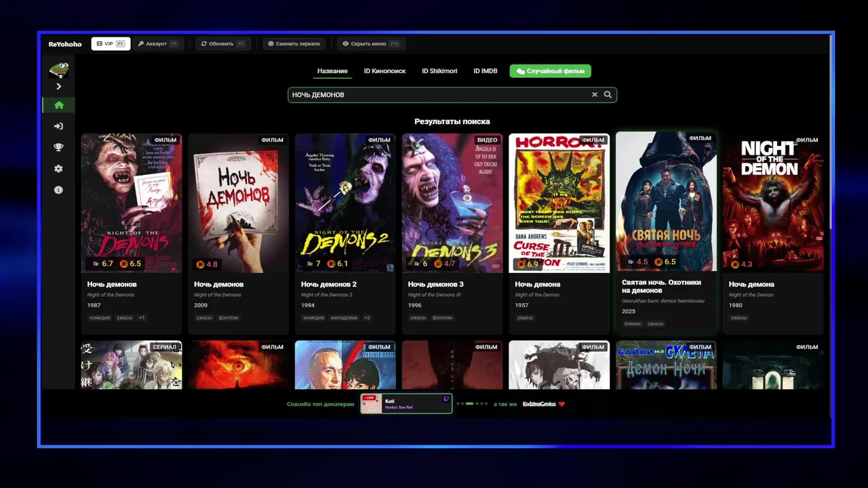Click the +2 genre tag on Ночь демонов 2
The width and height of the screenshot is (868, 488).
367,318
